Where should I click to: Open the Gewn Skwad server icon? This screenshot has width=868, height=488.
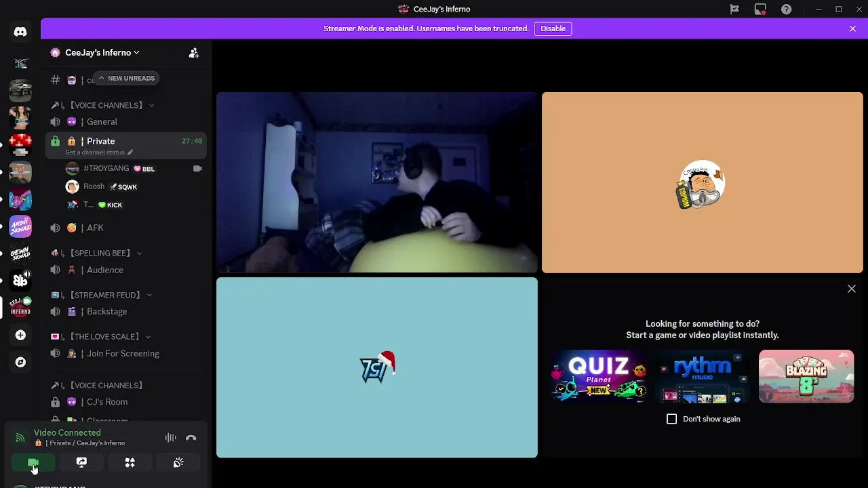20,253
